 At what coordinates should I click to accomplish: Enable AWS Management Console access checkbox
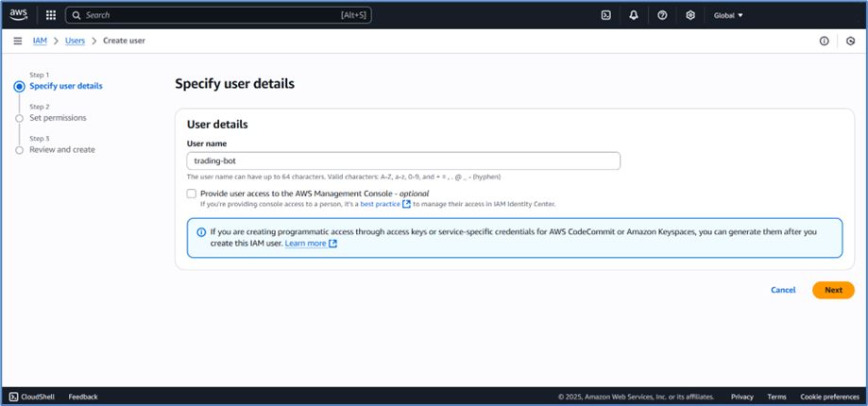tap(192, 193)
